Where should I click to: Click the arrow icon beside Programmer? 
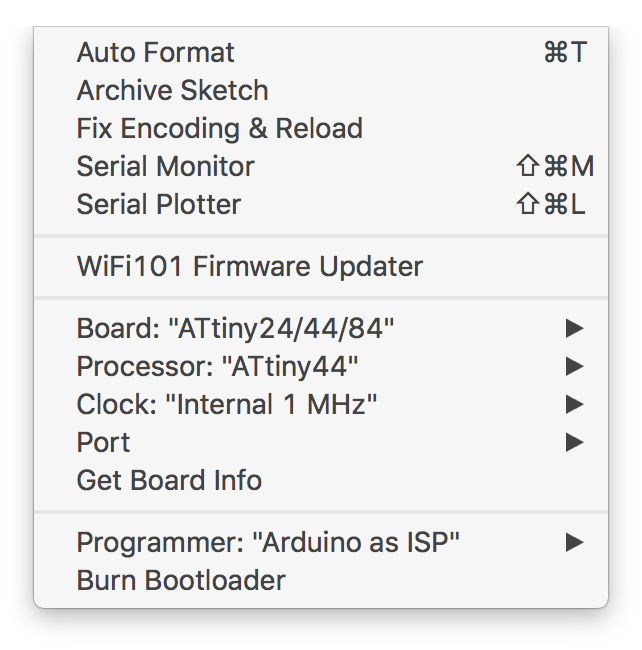pyautogui.click(x=574, y=542)
